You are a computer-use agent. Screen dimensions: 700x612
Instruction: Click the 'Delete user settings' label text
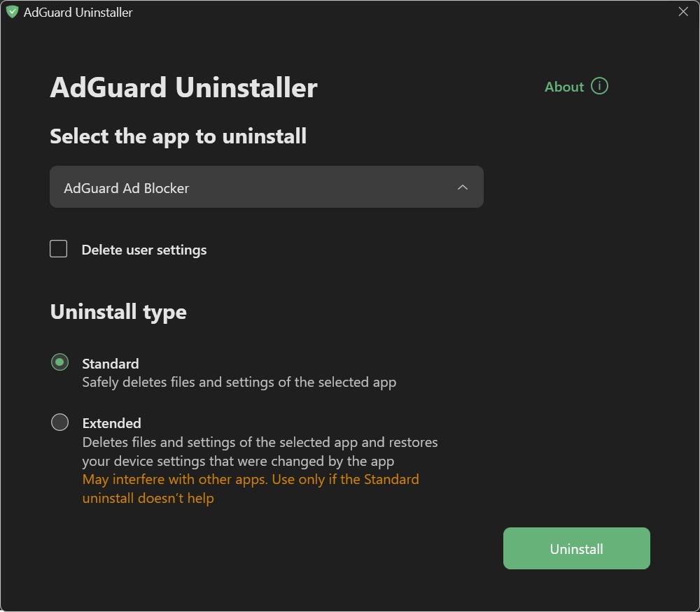click(144, 250)
